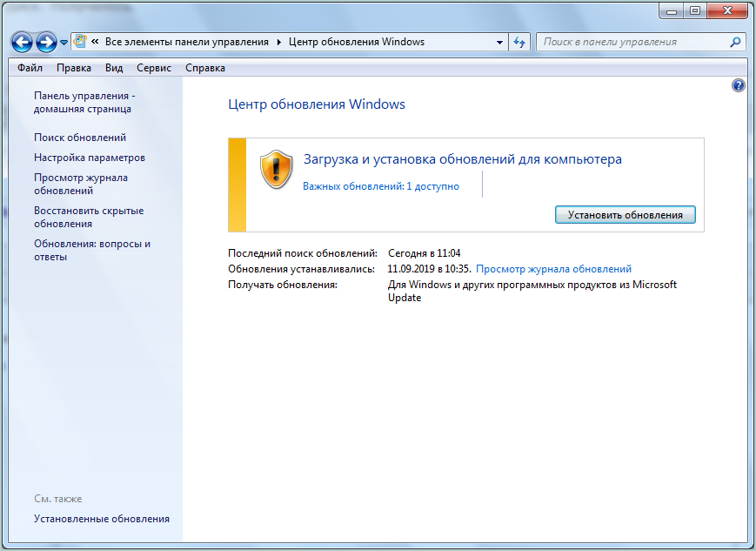Open the Сервис menu

[x=154, y=68]
